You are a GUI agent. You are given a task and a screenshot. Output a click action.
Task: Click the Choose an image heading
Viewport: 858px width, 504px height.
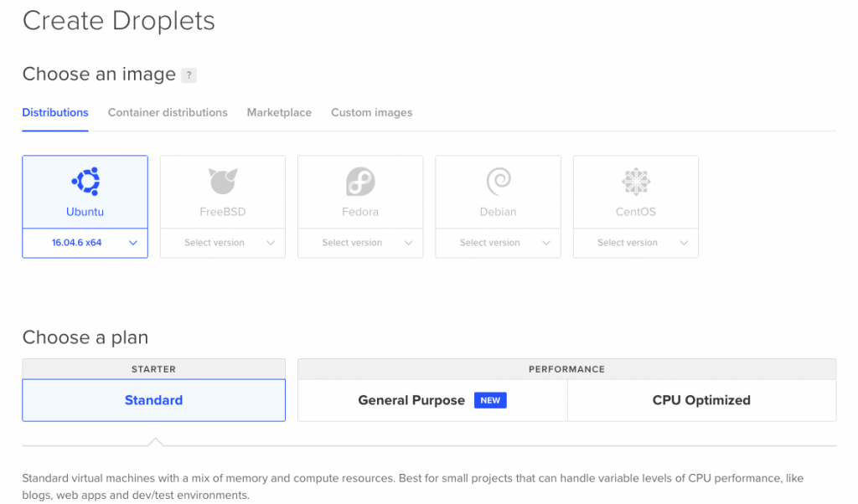pyautogui.click(x=99, y=74)
